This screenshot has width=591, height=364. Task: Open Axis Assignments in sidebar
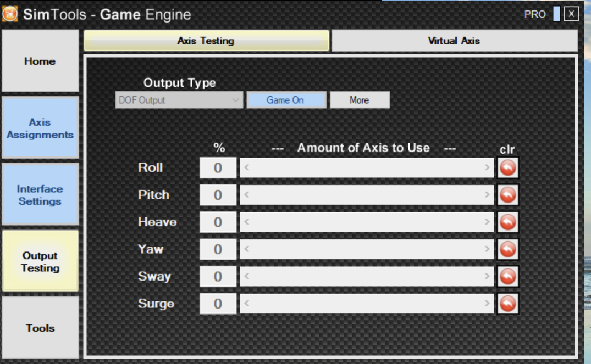(40, 128)
